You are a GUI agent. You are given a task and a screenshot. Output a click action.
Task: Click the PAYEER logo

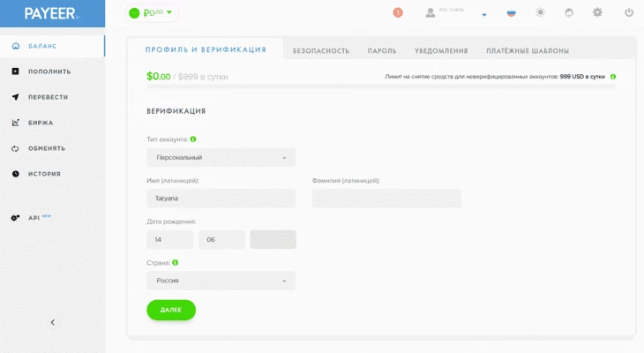pos(51,13)
